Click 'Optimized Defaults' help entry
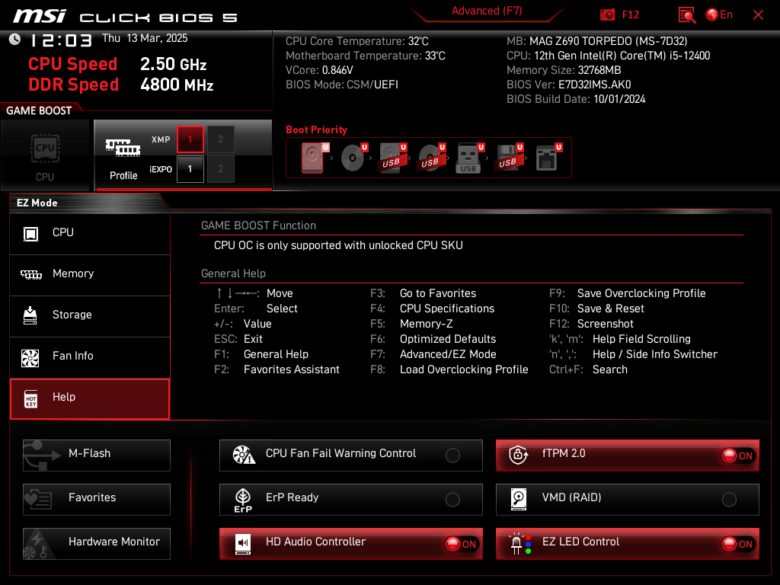Screen dimensions: 780x585 click(448, 339)
